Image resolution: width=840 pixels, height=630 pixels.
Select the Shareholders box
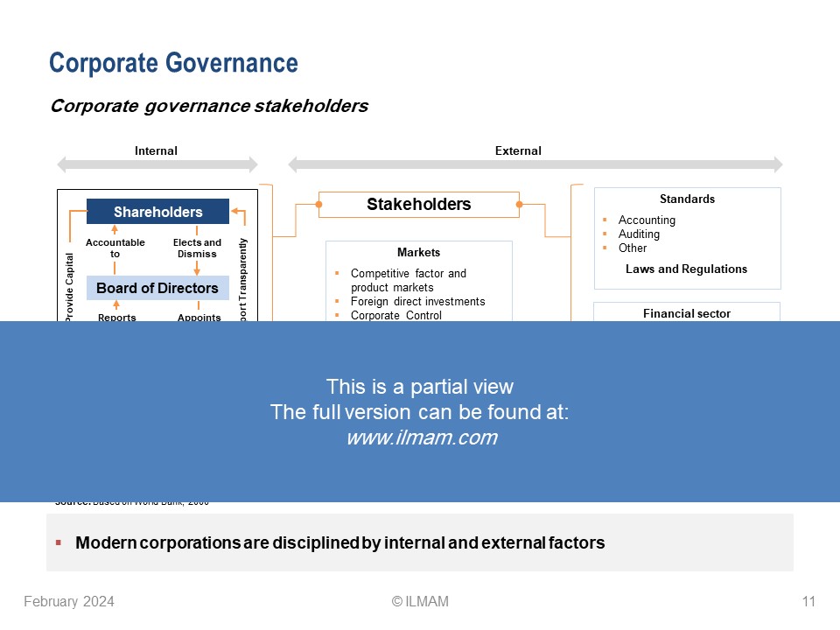(x=157, y=212)
